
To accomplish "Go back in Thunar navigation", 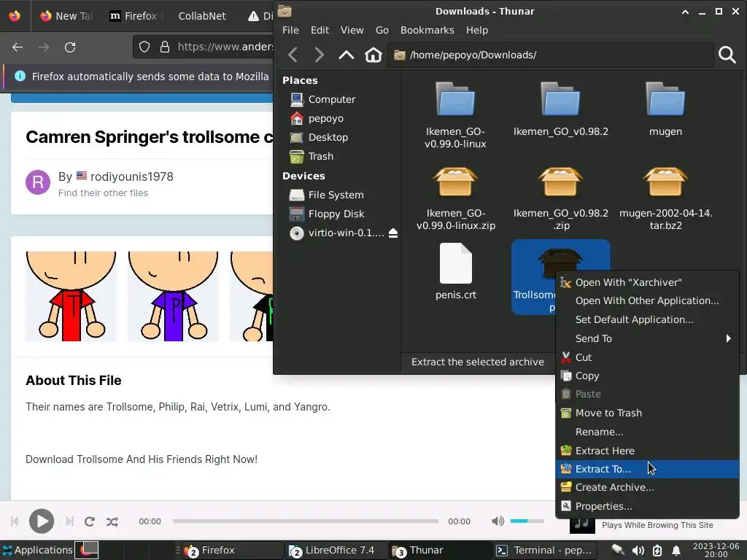I will click(293, 55).
